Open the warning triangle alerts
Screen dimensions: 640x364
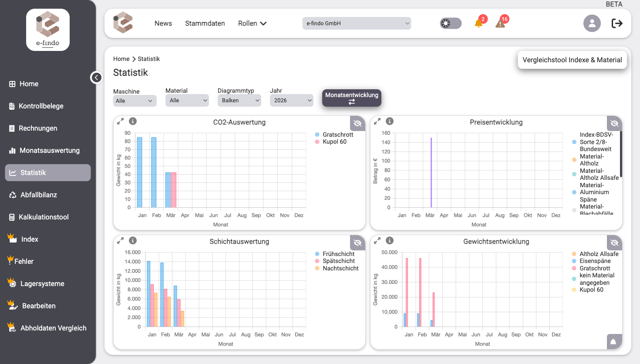[500, 24]
